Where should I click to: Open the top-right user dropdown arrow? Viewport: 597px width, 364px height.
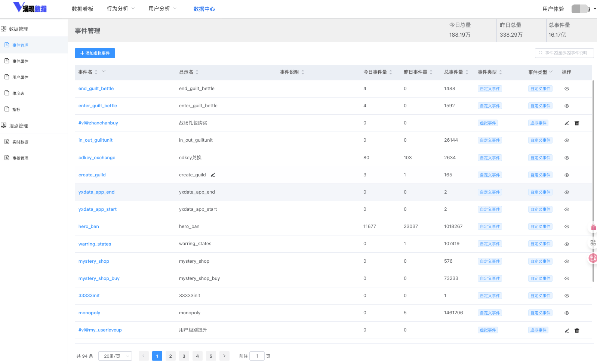[595, 9]
